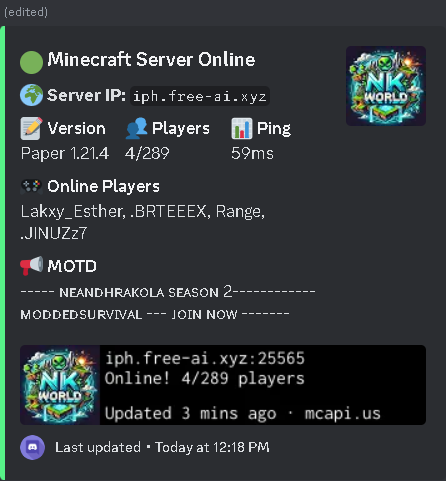The height and width of the screenshot is (481, 446).
Task: Open the NK World embed thumbnail
Action: 386,86
